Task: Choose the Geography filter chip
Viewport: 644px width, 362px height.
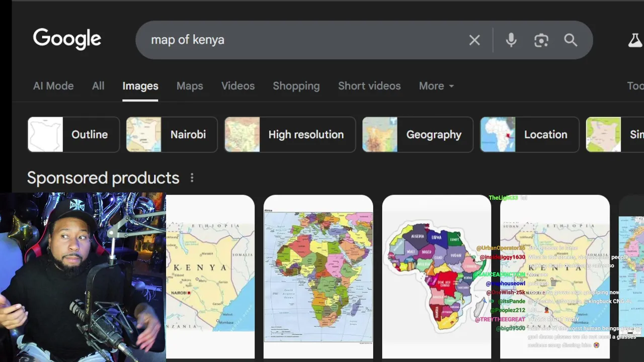Action: [x=418, y=135]
